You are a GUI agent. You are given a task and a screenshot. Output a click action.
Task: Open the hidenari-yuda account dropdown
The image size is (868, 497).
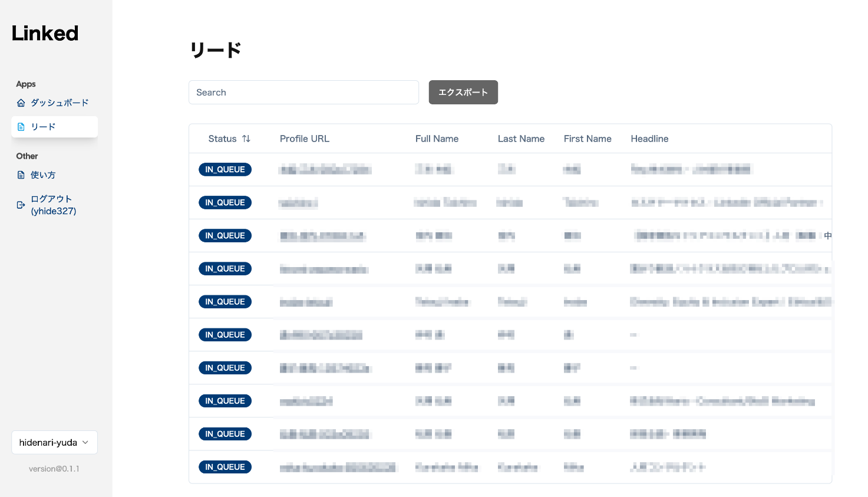pyautogui.click(x=54, y=442)
